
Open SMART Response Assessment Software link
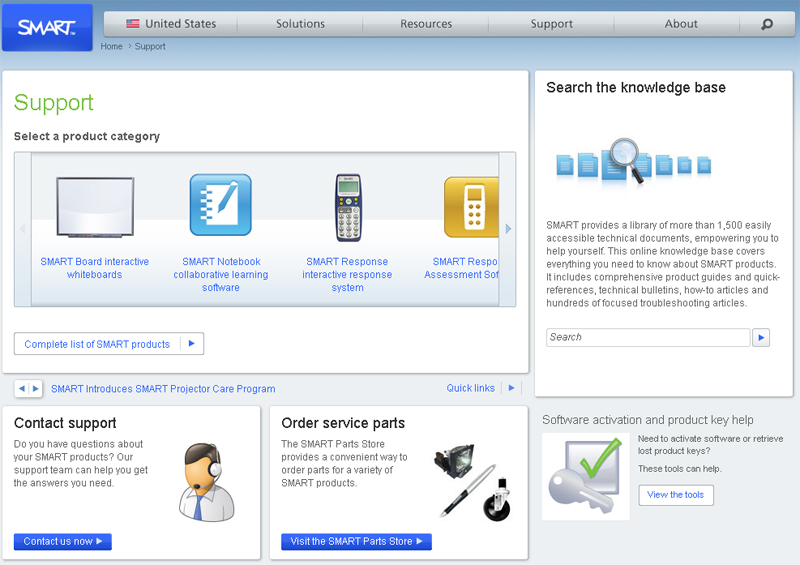(x=461, y=268)
